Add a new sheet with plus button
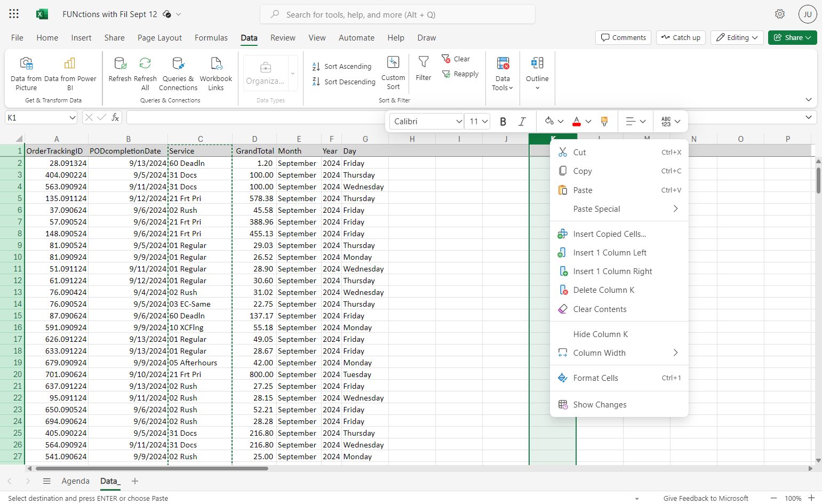This screenshot has width=822, height=504. [x=135, y=481]
